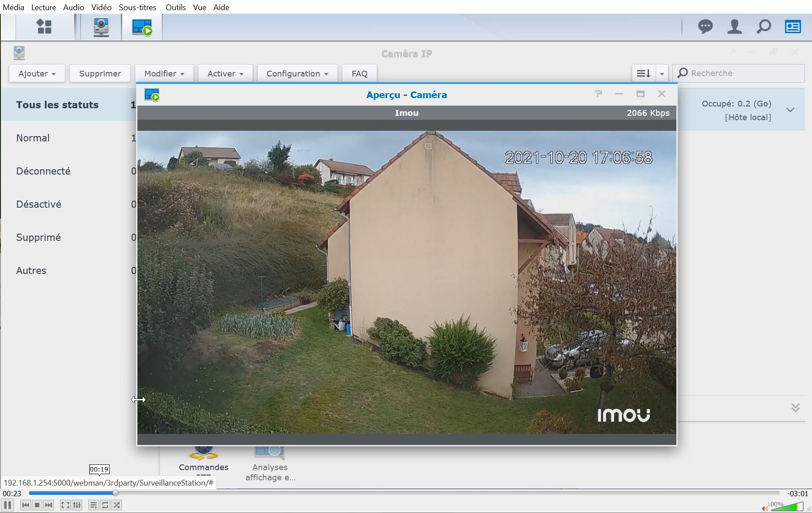Open the sort order list icon
The height and width of the screenshot is (513, 812).
click(644, 73)
